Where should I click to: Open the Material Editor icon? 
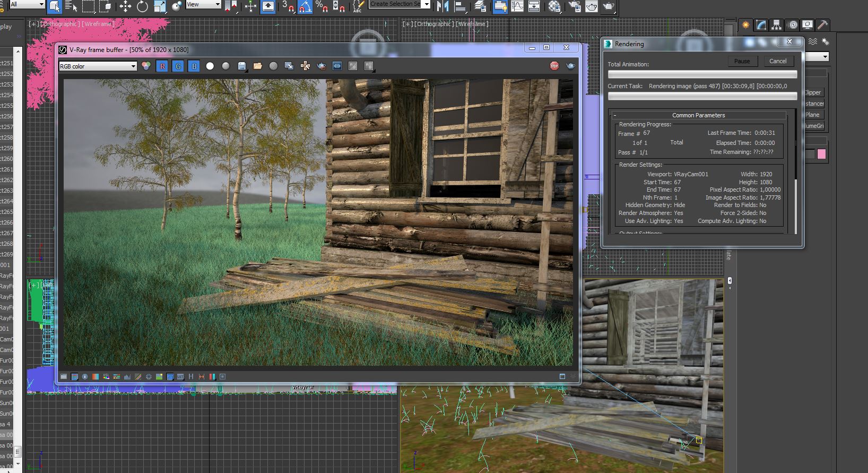point(554,6)
